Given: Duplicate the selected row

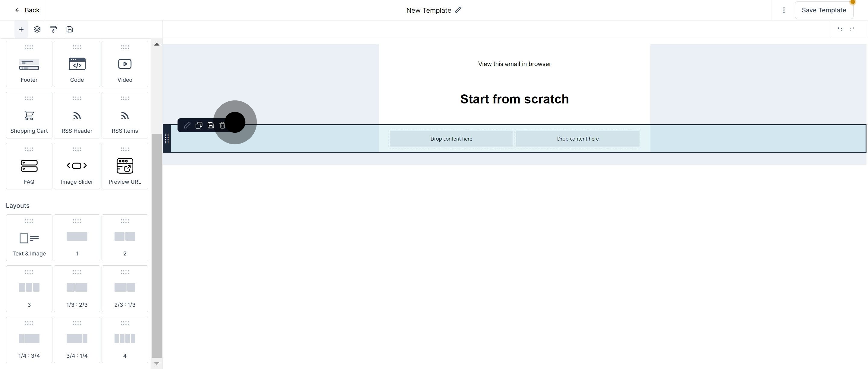Looking at the screenshot, I should click(199, 125).
